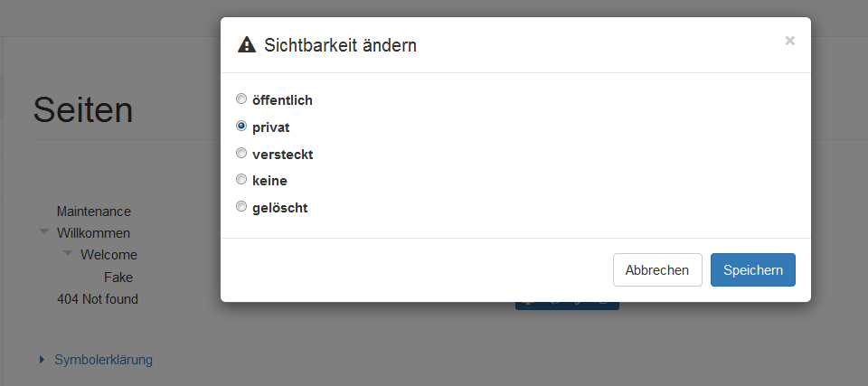Screen dimensions: 868x386
Task: Open the Symbolerklärung link
Action: (x=103, y=360)
